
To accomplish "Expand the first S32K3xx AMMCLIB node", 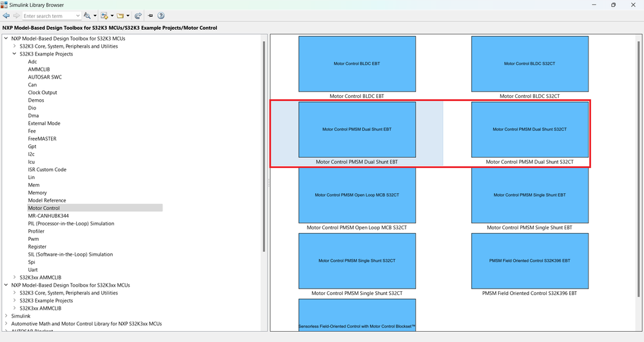I will [14, 277].
